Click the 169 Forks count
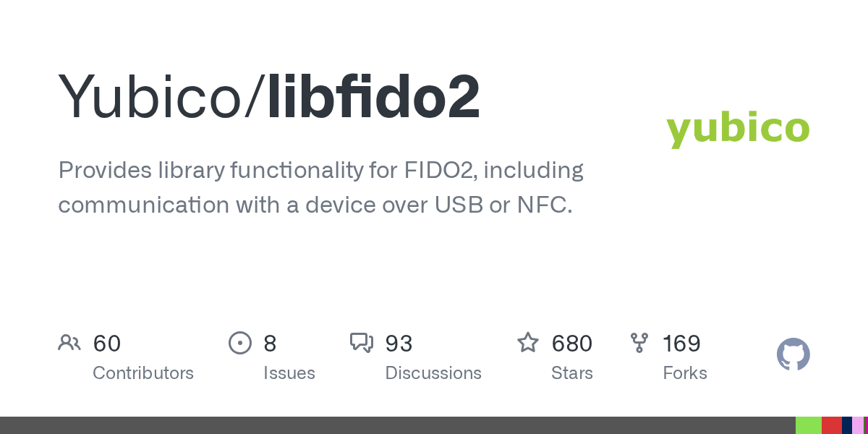Image resolution: width=868 pixels, height=434 pixels. pyautogui.click(x=681, y=343)
